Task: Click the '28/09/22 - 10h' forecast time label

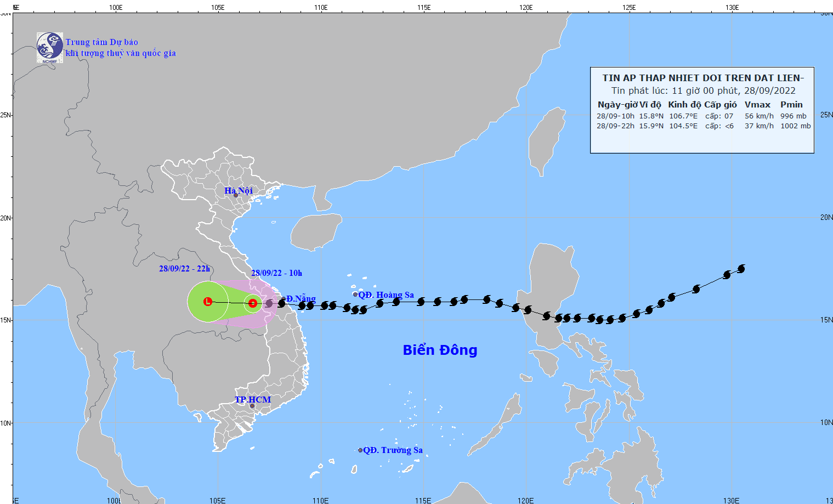Action: (276, 273)
